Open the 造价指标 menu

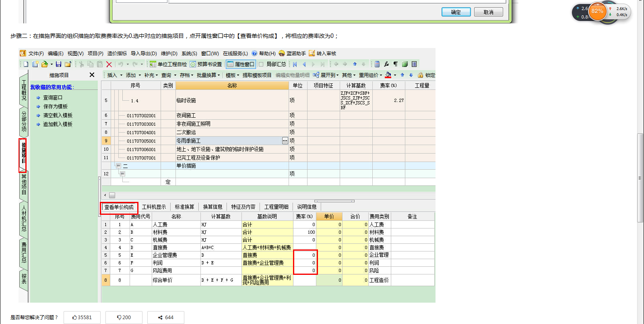(x=117, y=53)
